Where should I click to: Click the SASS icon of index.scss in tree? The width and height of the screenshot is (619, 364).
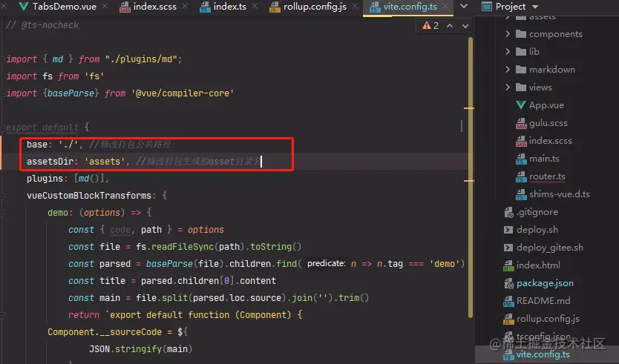tap(521, 141)
